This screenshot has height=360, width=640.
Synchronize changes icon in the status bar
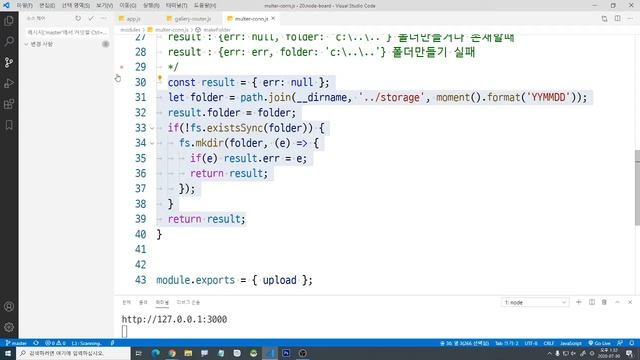tap(36, 343)
